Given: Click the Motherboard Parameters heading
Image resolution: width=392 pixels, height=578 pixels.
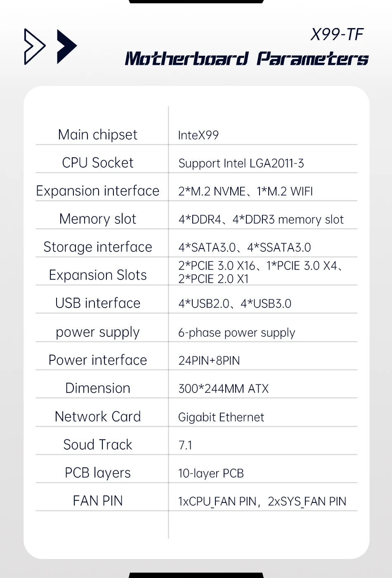Looking at the screenshot, I should coord(246,59).
